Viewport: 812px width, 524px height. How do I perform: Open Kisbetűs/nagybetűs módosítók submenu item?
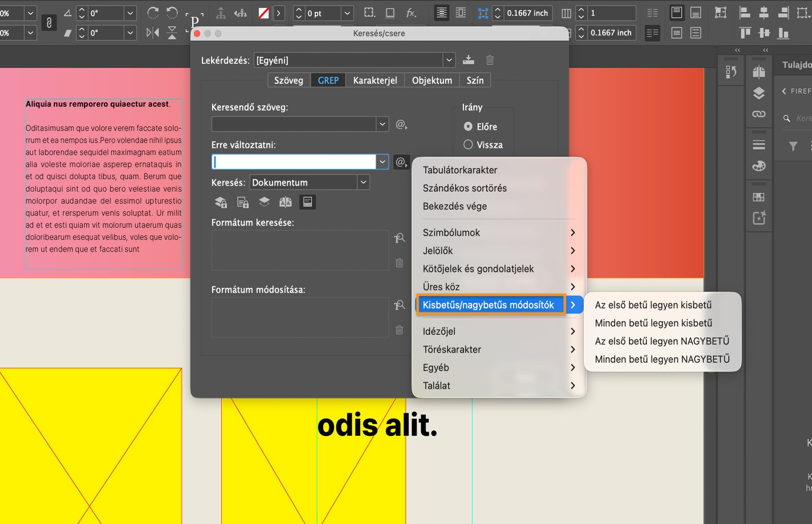[x=499, y=305]
